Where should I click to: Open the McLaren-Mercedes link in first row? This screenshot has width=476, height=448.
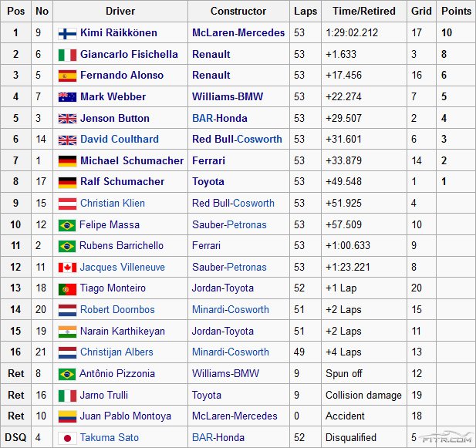(x=238, y=33)
